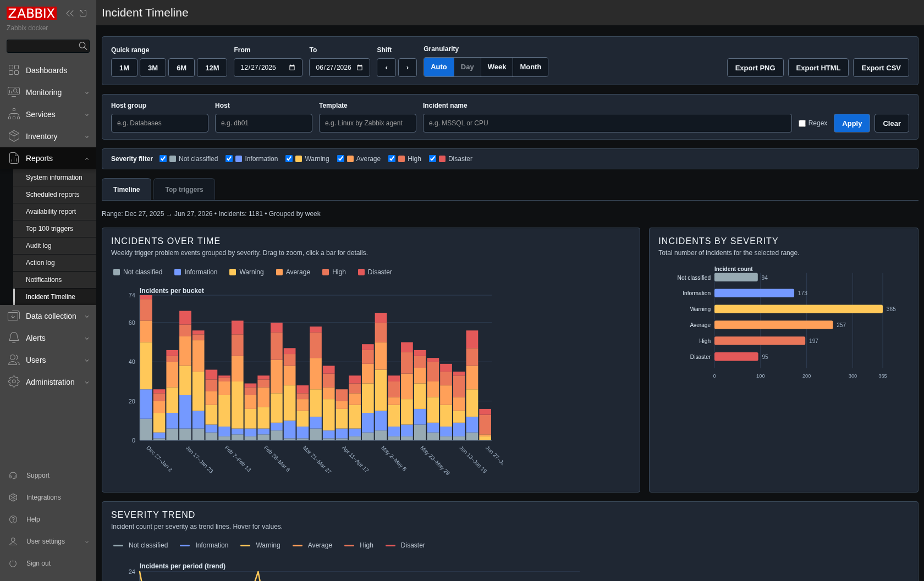Open the Administration gear icon
Viewport: 924px width, 581px height.
(x=14, y=381)
